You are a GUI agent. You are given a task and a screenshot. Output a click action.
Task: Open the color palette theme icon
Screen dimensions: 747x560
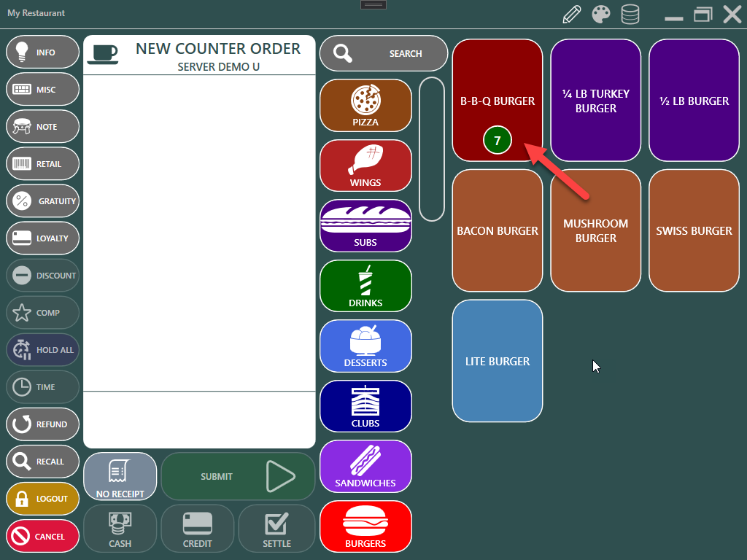(x=600, y=14)
